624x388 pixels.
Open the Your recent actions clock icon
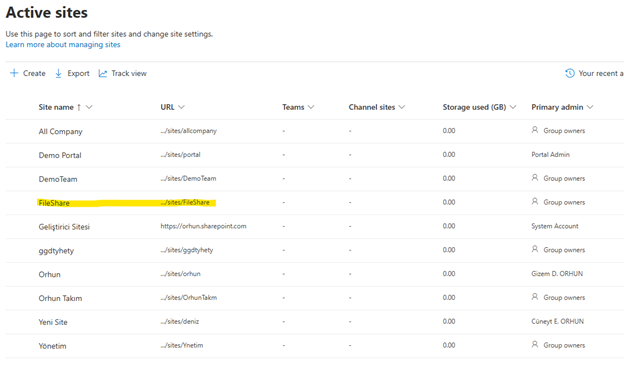[570, 73]
